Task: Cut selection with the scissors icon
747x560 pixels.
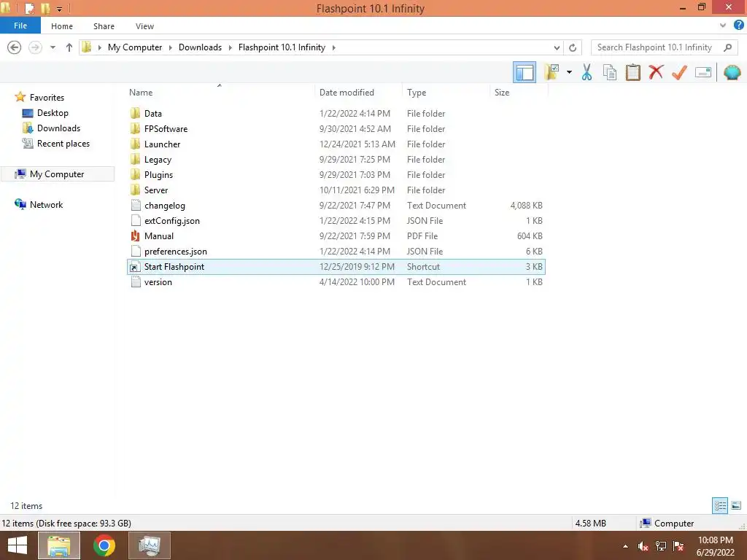Action: pyautogui.click(x=587, y=72)
